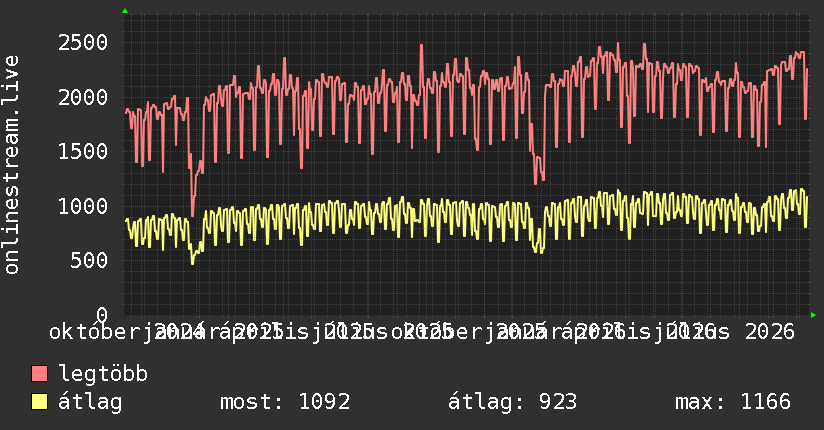Click the 2500 y-axis label
824x430 pixels.
coord(83,43)
